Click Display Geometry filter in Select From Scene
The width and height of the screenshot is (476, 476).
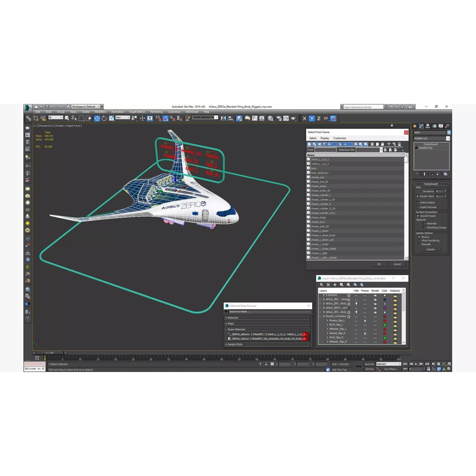click(309, 144)
